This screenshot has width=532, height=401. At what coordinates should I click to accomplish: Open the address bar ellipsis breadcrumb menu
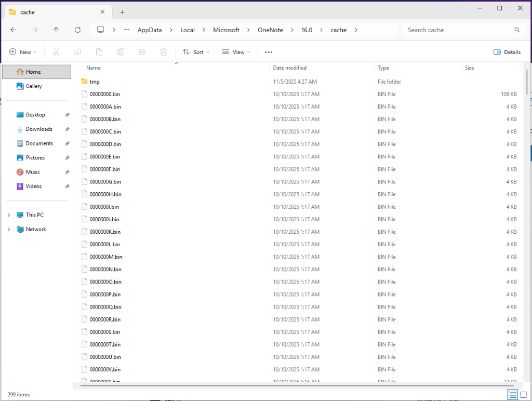[127, 30]
